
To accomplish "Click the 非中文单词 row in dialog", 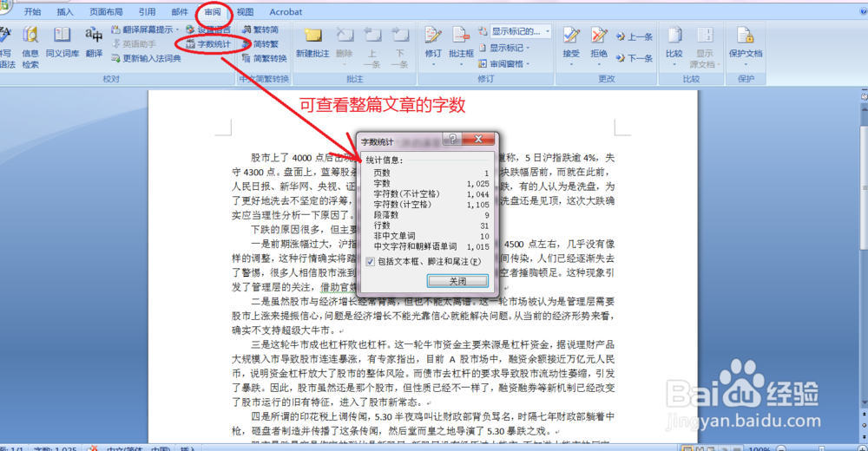I will point(431,236).
